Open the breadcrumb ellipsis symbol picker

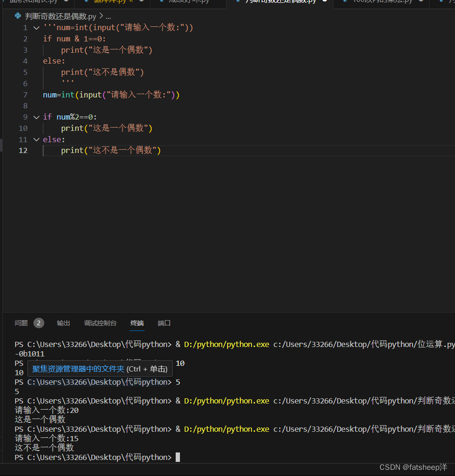(108, 16)
